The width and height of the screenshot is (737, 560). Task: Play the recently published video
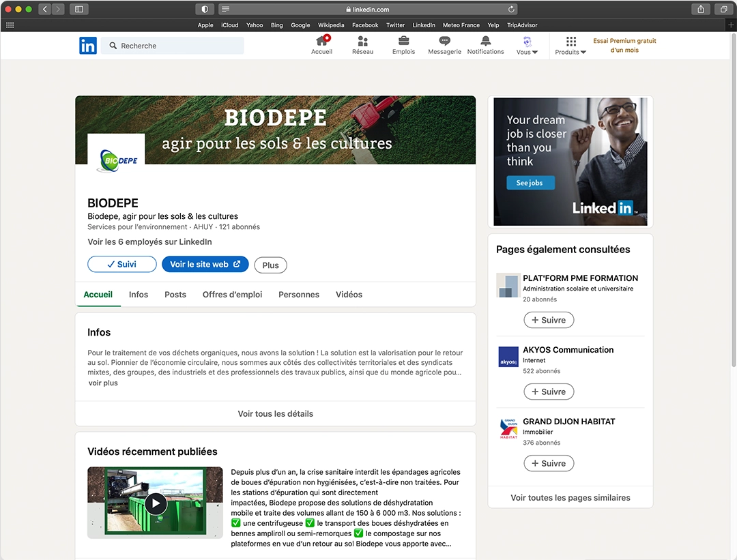[155, 503]
